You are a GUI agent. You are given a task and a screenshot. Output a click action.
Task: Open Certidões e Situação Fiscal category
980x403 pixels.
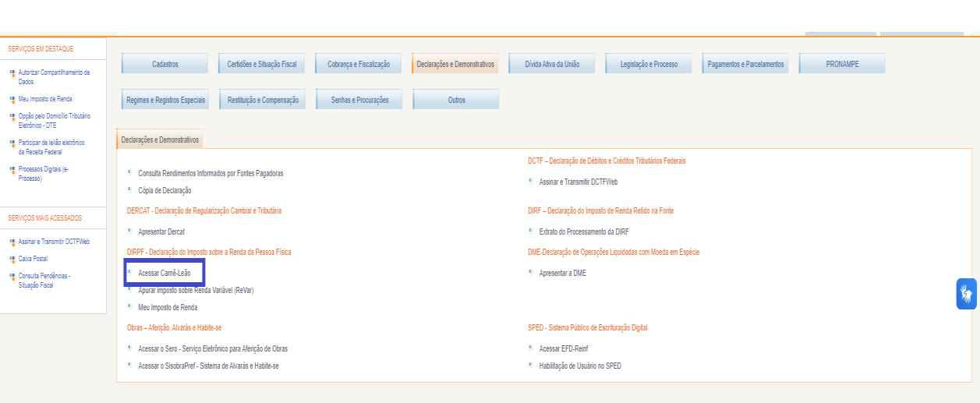point(262,64)
